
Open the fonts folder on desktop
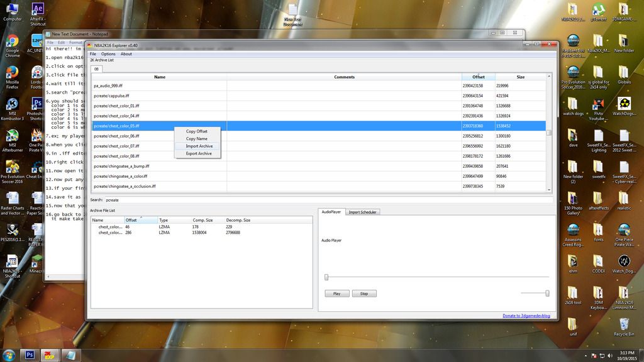click(x=599, y=233)
